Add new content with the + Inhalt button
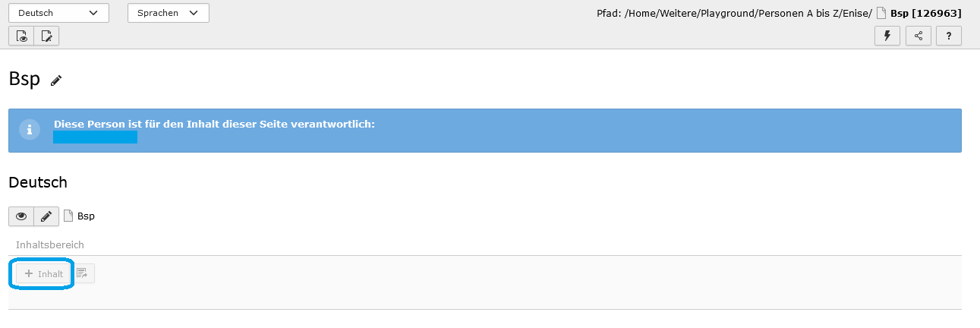The image size is (980, 328). [44, 273]
